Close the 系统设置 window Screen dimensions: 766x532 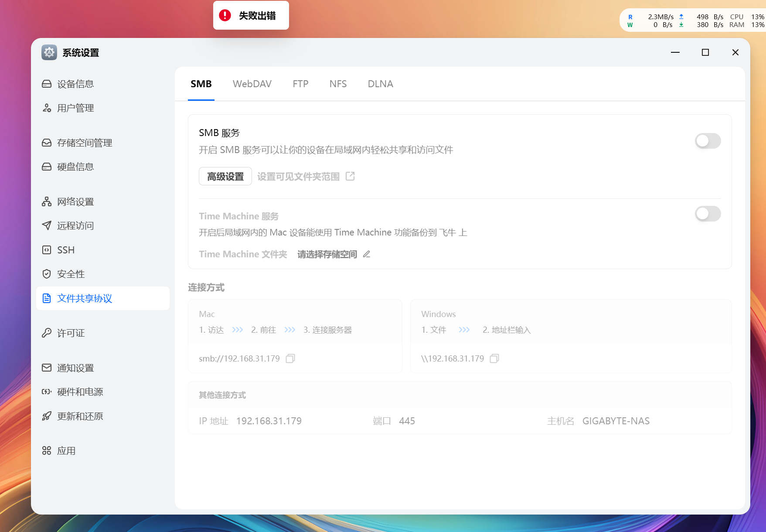point(735,52)
